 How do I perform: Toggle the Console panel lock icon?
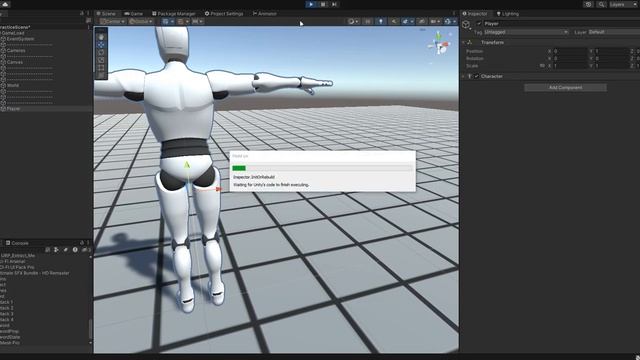pos(82,243)
